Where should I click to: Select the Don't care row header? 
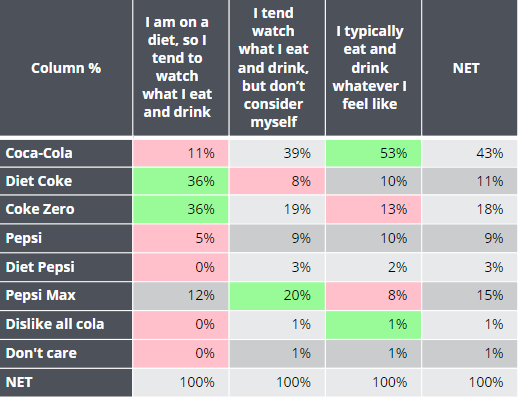point(66,354)
